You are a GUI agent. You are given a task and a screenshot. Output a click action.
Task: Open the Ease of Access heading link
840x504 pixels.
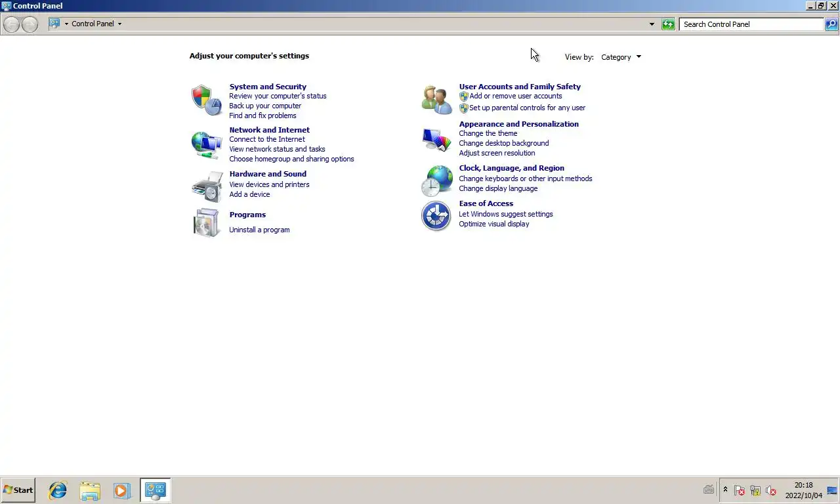coord(486,203)
